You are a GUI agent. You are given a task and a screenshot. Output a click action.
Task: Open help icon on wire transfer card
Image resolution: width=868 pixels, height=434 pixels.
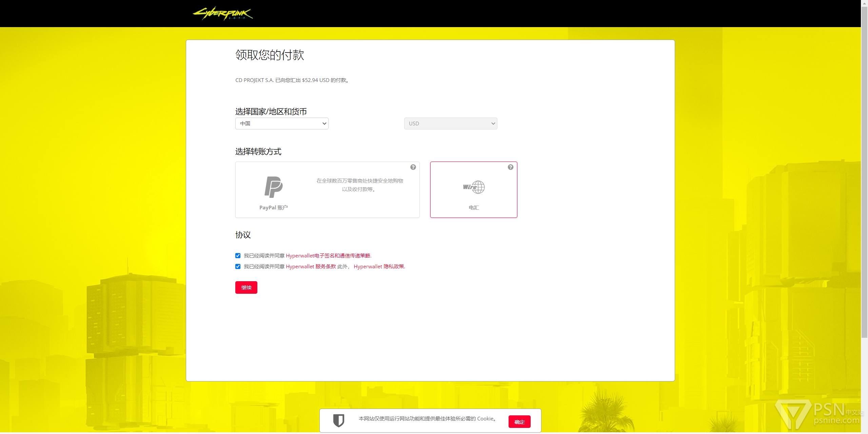coord(510,167)
